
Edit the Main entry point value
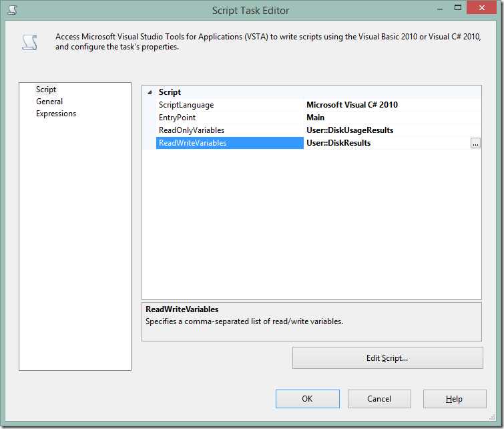[x=315, y=118]
